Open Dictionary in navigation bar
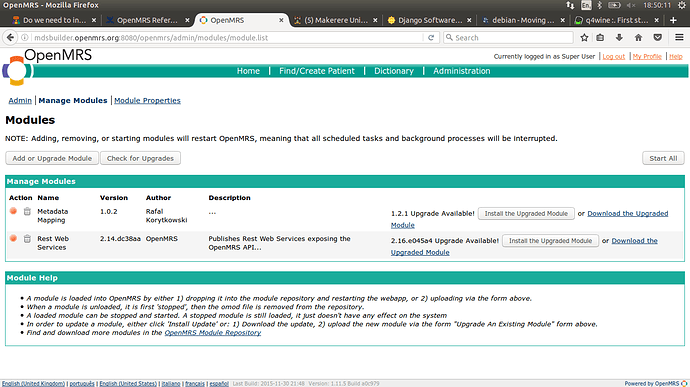 point(394,71)
